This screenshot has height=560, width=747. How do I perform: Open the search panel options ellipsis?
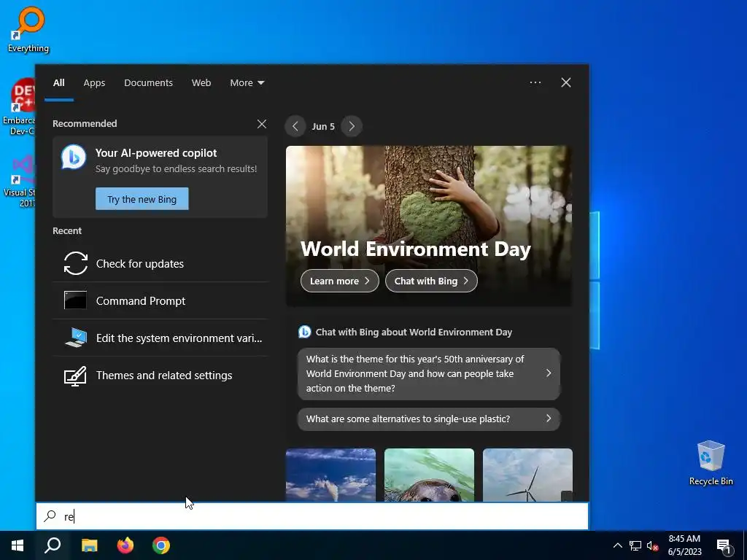pos(535,82)
